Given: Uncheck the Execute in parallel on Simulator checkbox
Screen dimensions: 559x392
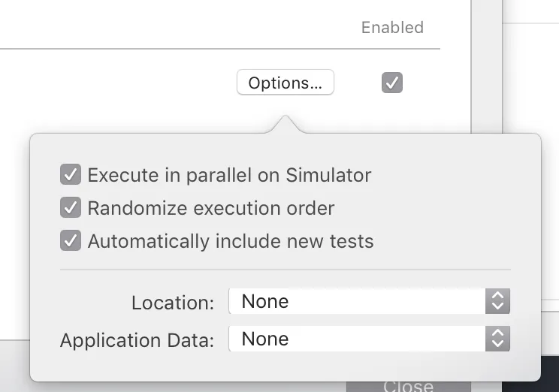Looking at the screenshot, I should (x=71, y=175).
